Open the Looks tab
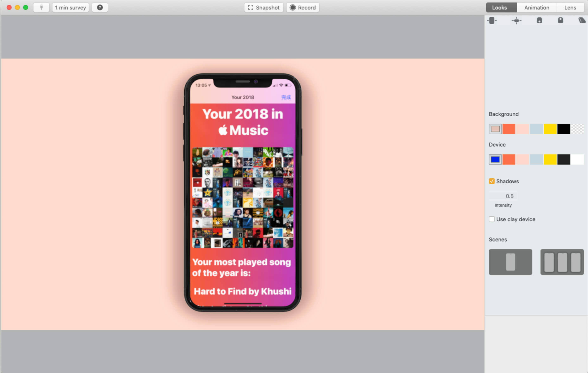Screen dimensions: 588x373 point(499,8)
